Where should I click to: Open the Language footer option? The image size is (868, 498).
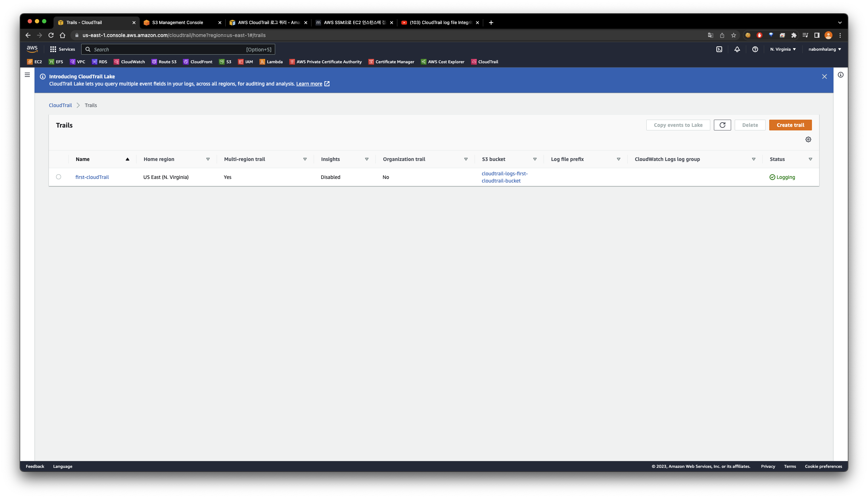point(63,466)
